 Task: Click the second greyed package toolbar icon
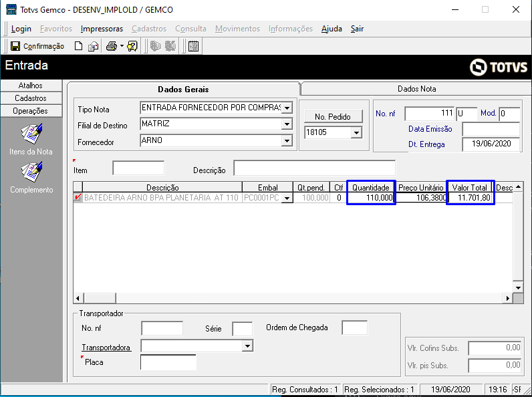[170, 46]
